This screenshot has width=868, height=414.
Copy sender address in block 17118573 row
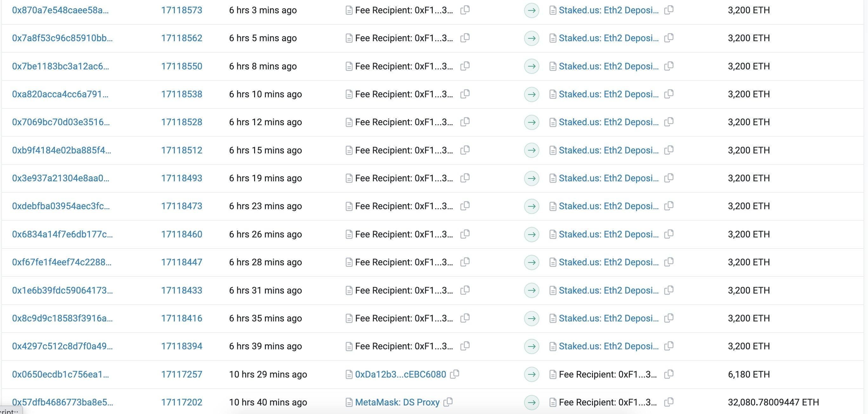[x=465, y=10]
